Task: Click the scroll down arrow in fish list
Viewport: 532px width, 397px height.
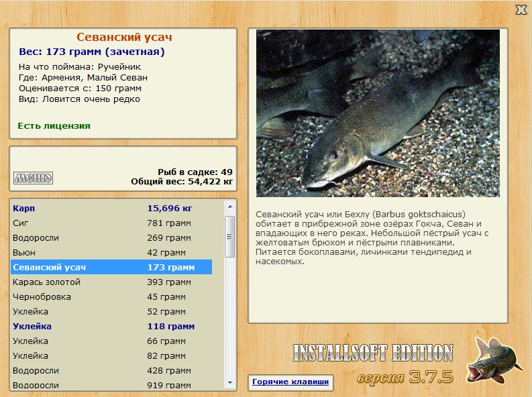Action: pos(230,382)
